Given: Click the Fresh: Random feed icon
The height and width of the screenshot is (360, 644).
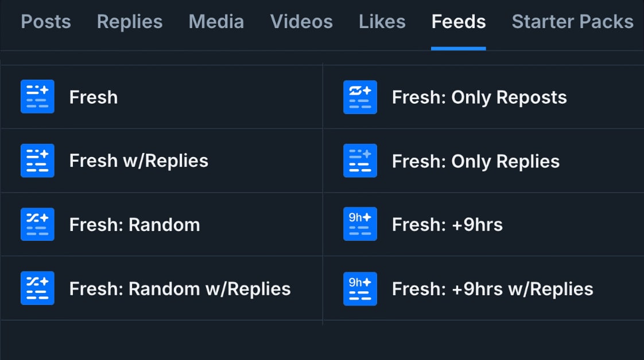Looking at the screenshot, I should tap(37, 224).
